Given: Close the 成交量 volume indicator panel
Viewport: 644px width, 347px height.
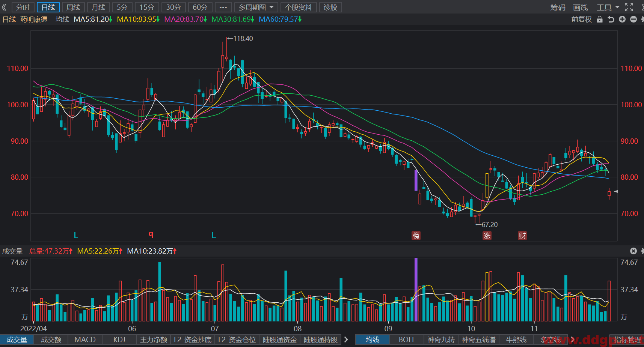Looking at the screenshot, I should coord(633,251).
